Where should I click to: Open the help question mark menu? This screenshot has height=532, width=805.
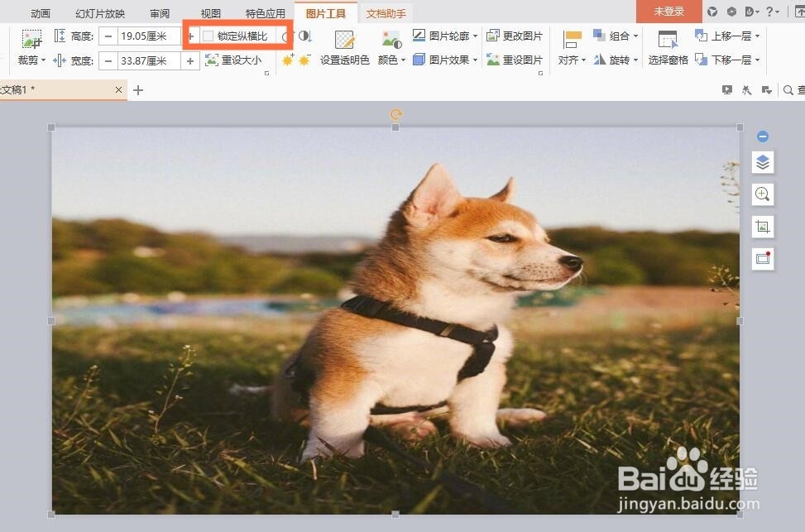click(772, 12)
